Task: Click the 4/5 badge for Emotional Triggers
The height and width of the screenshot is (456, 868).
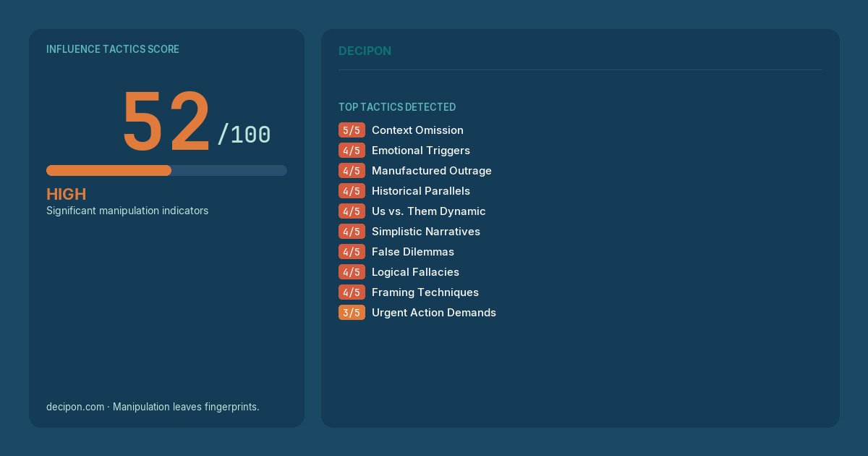Action: [352, 151]
